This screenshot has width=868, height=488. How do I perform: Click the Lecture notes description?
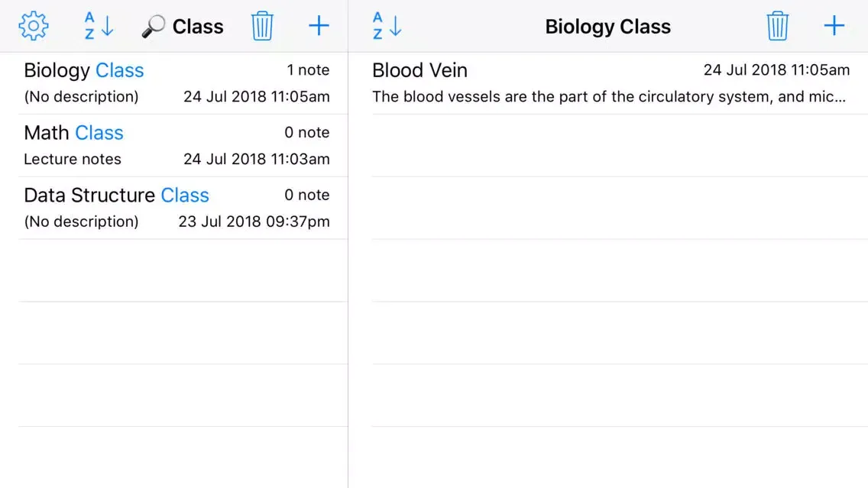click(73, 160)
